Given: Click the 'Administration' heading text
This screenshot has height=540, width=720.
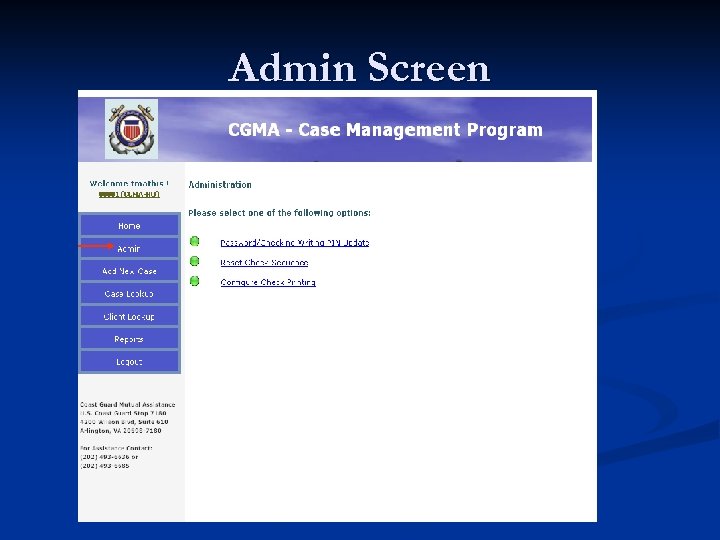Looking at the screenshot, I should click(x=220, y=185).
